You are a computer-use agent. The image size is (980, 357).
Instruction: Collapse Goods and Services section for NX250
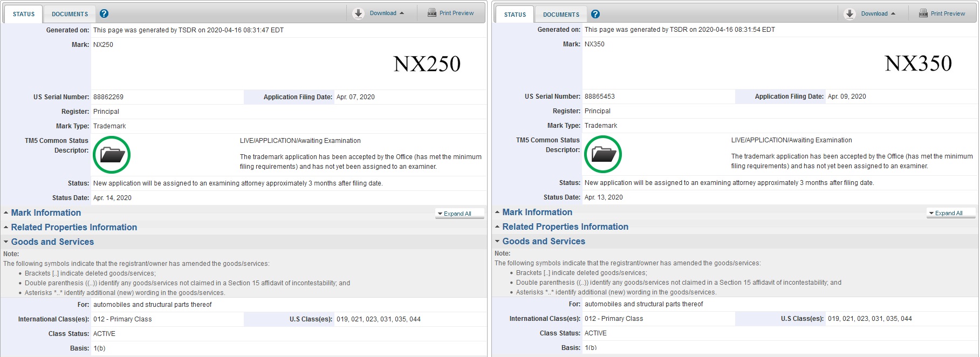52,242
